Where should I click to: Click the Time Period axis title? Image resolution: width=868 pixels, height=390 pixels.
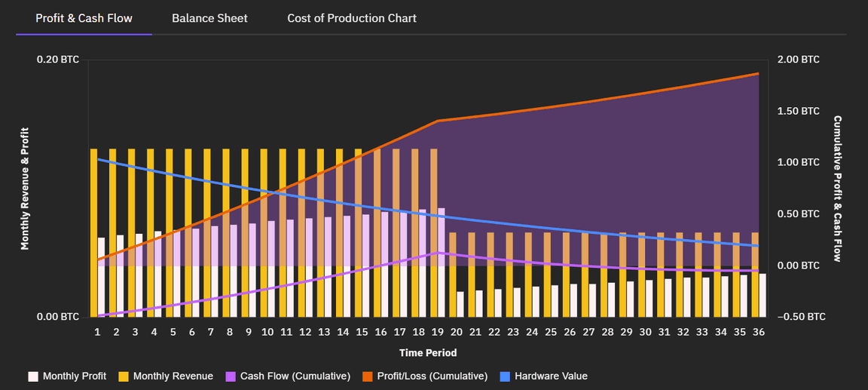[427, 352]
